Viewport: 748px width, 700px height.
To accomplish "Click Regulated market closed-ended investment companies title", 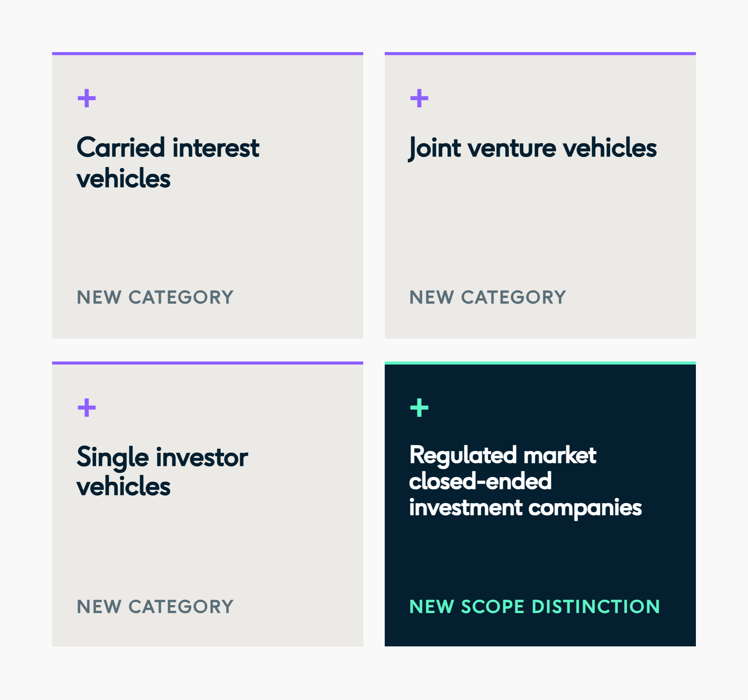I will coord(525,482).
